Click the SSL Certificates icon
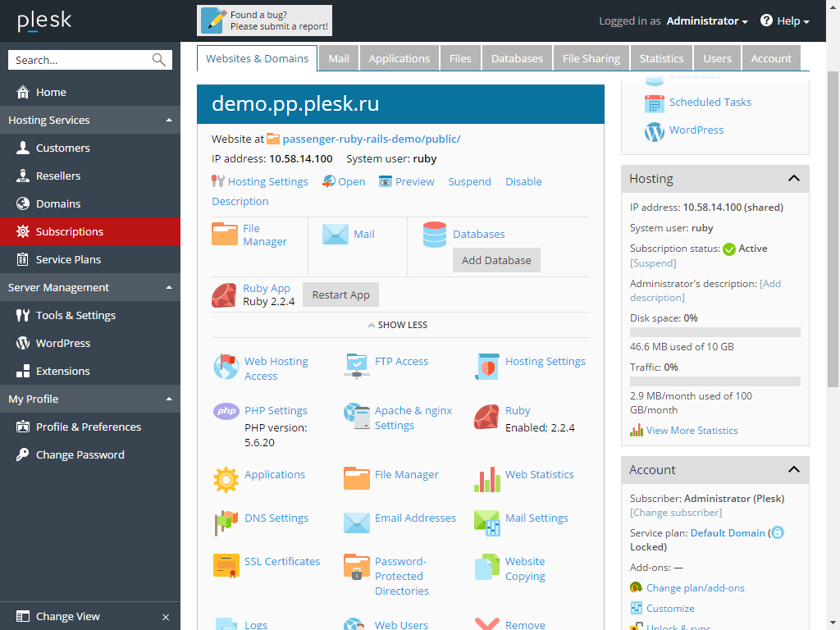840x630 pixels. click(x=226, y=565)
